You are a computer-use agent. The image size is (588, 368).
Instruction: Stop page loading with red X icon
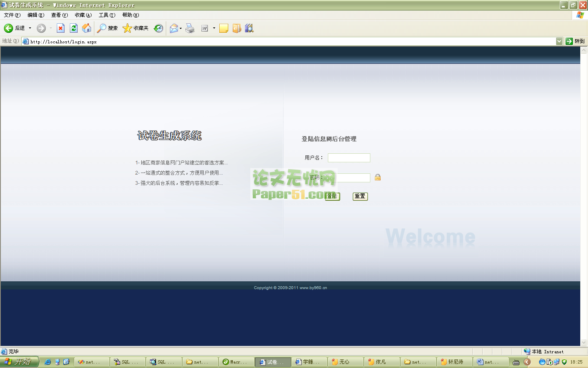pyautogui.click(x=60, y=28)
